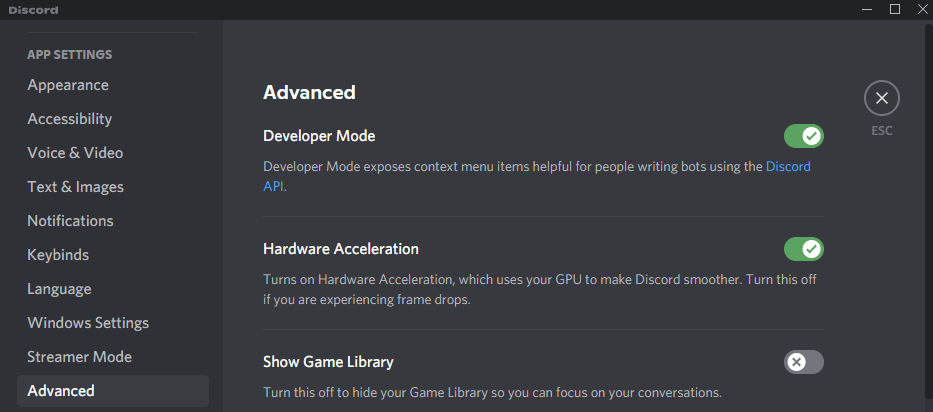Viewport: 933px width, 412px height.
Task: Open Text & Images settings
Action: click(76, 187)
